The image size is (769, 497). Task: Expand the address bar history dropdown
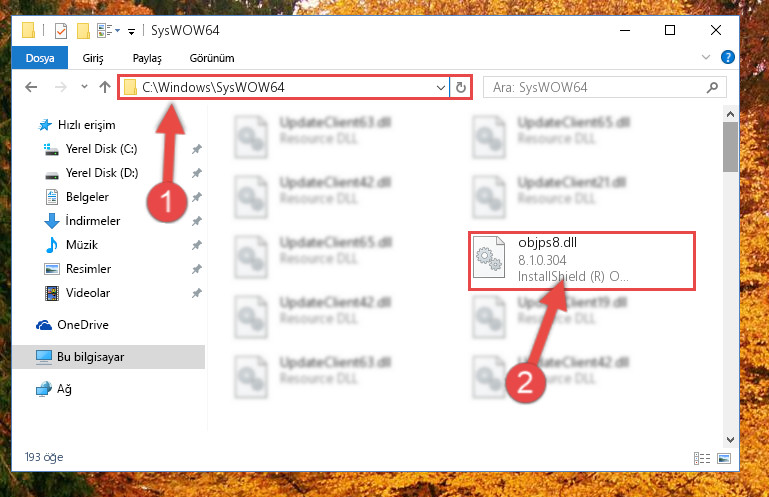440,87
